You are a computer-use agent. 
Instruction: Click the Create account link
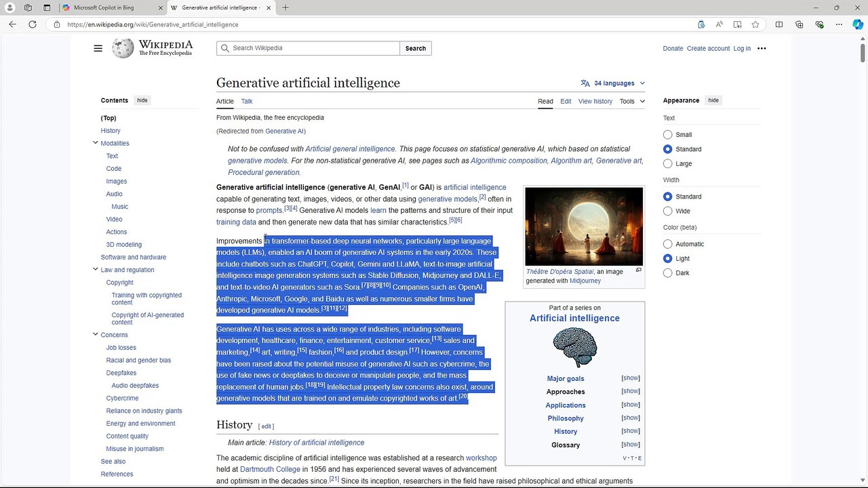tap(708, 48)
